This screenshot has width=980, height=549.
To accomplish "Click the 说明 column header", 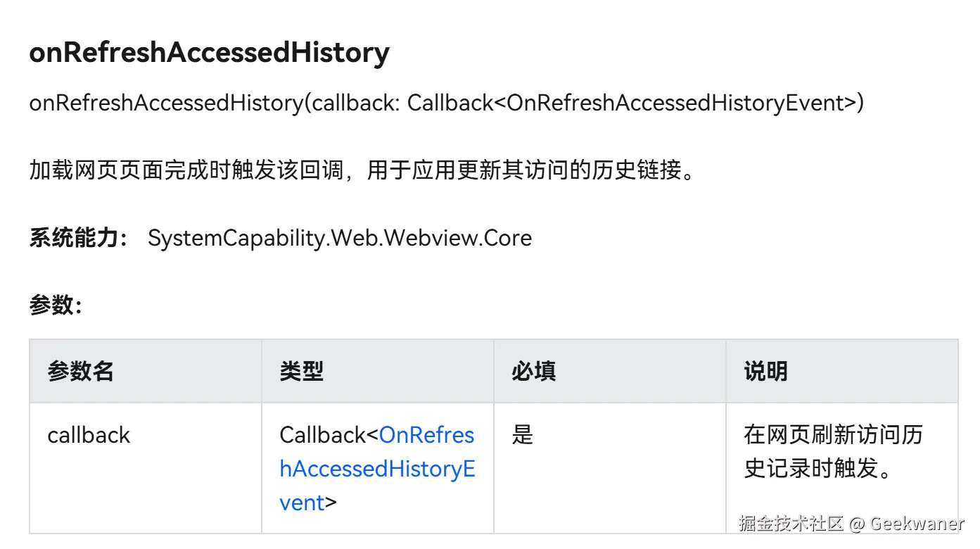I will tap(765, 371).
